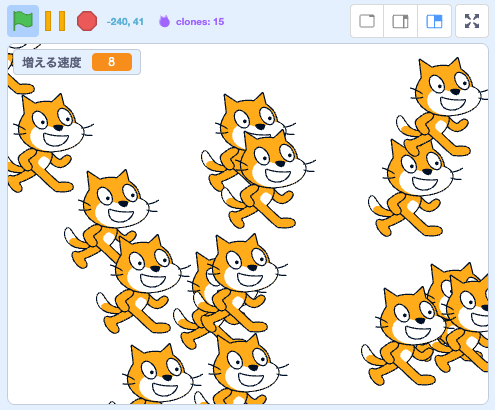Click the purple cat clone counter icon

tap(164, 22)
